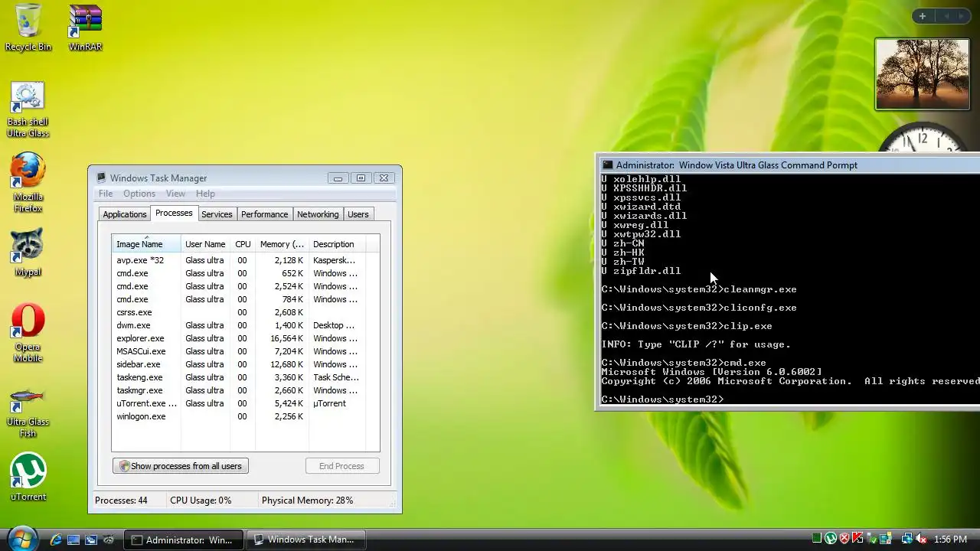The width and height of the screenshot is (980, 551).
Task: Sort processes by Memory column header
Action: click(282, 244)
